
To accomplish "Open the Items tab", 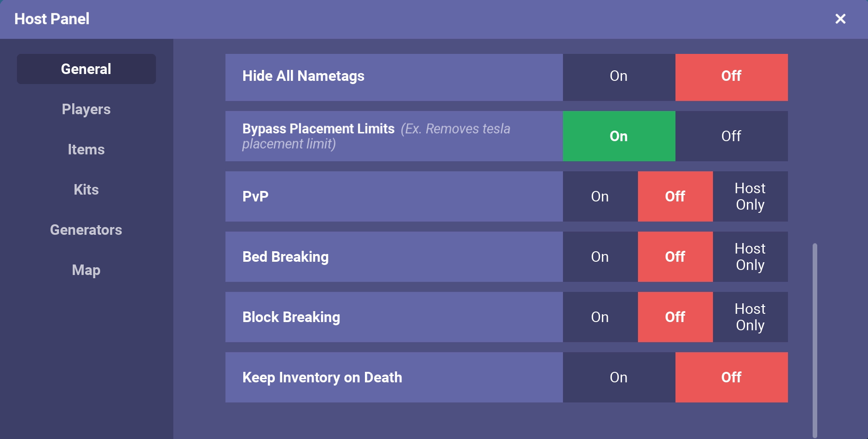I will click(x=86, y=149).
